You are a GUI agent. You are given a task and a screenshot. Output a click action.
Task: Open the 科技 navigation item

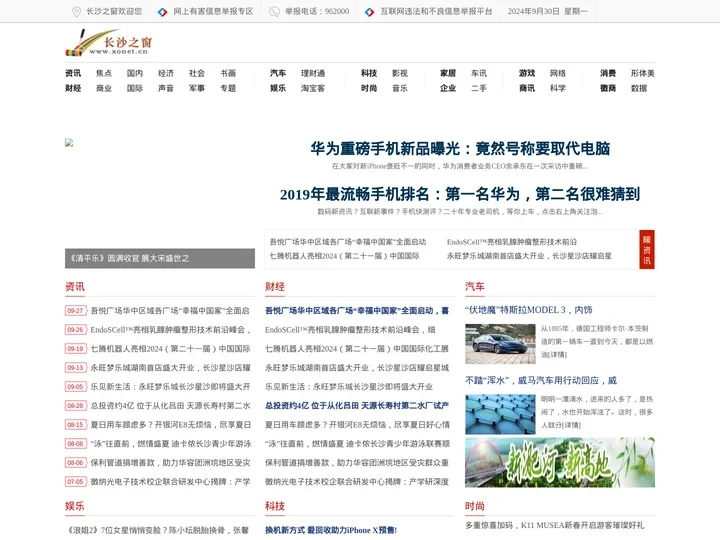click(369, 73)
